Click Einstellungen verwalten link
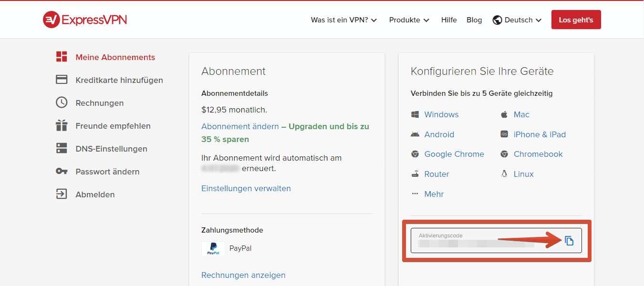The image size is (644, 286). pos(246,188)
